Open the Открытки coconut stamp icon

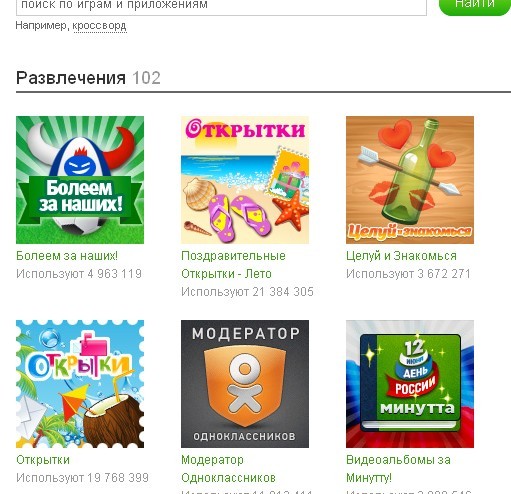click(80, 384)
